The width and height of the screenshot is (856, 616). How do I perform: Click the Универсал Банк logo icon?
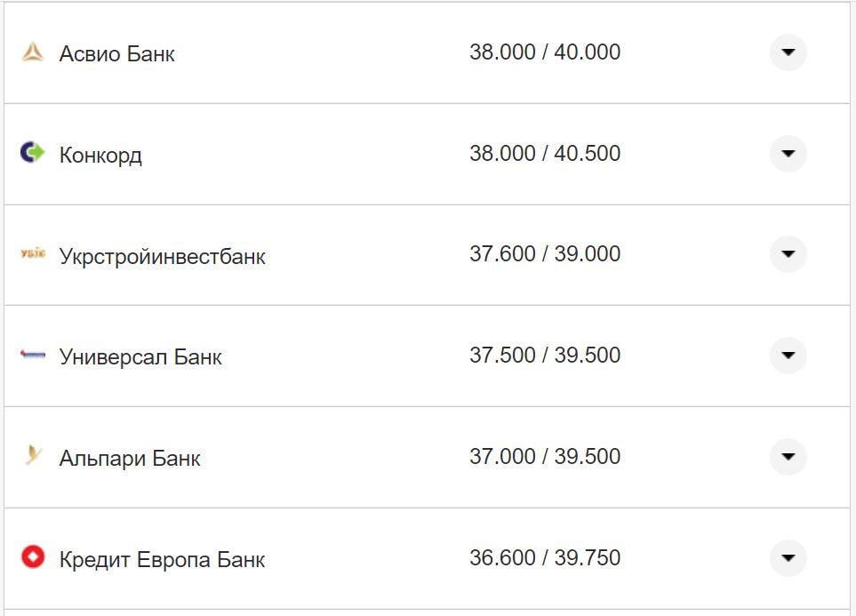[x=32, y=356]
